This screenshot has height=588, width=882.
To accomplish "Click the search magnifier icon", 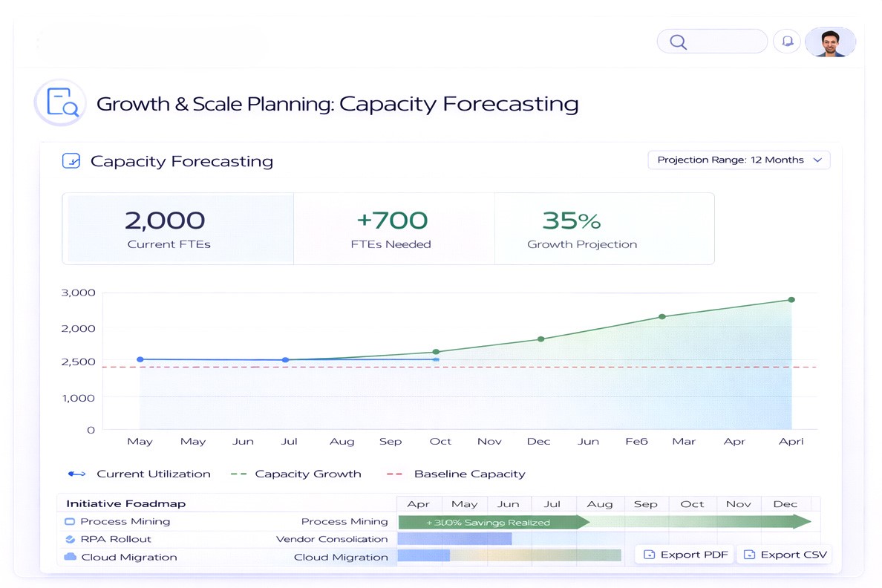I will pos(677,42).
